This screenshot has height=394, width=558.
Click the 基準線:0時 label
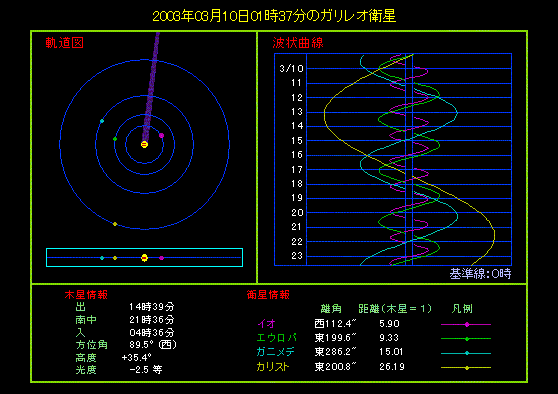click(x=480, y=274)
